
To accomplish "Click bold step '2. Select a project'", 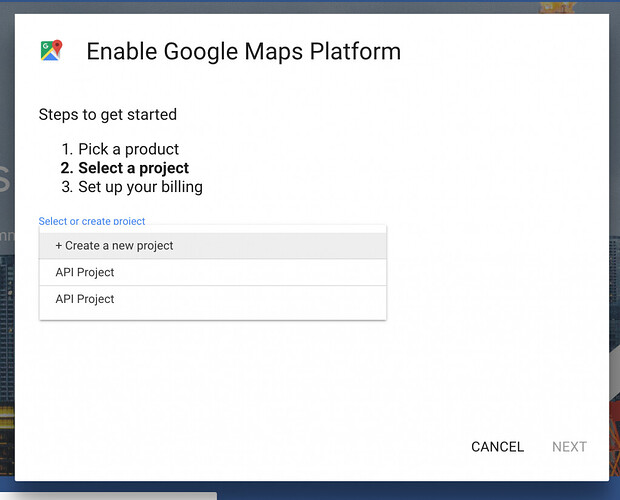I will [x=125, y=168].
